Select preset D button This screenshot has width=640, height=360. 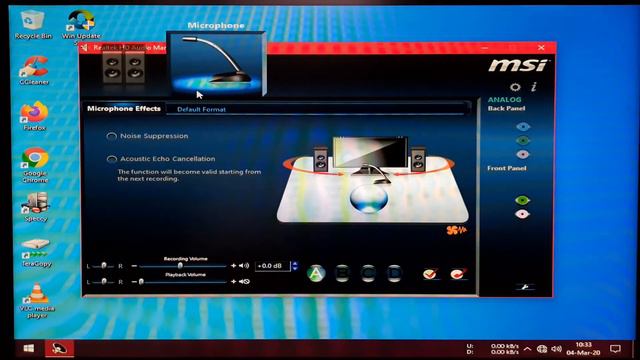pos(394,273)
